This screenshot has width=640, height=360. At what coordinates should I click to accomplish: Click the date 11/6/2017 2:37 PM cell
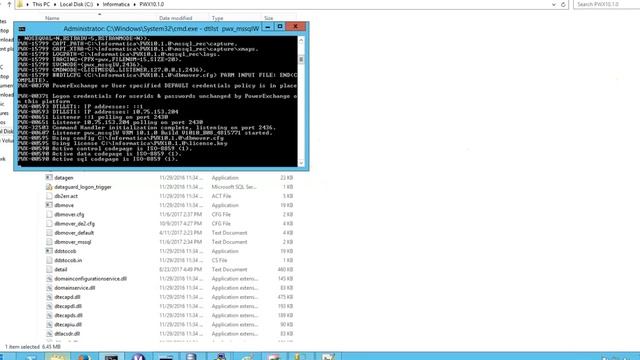point(180,215)
